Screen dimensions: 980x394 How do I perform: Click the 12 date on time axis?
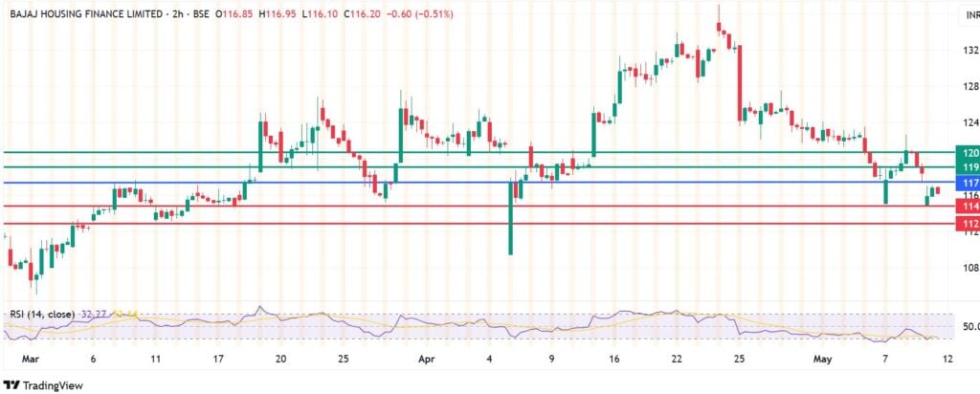(x=948, y=359)
